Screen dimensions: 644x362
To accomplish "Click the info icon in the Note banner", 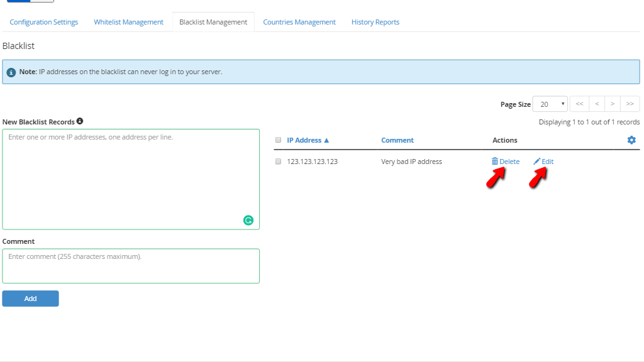I will pos(11,72).
